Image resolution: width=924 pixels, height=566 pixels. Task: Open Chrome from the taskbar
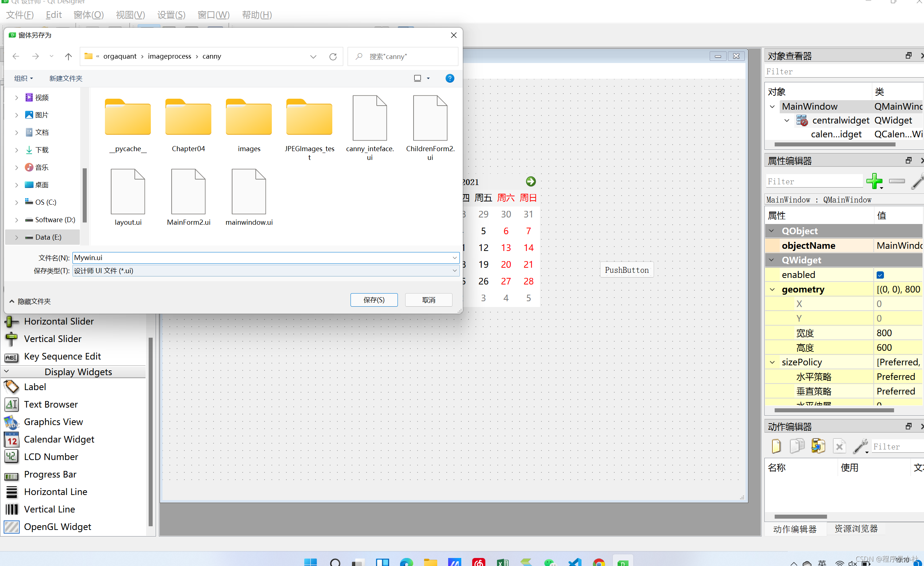(x=599, y=562)
